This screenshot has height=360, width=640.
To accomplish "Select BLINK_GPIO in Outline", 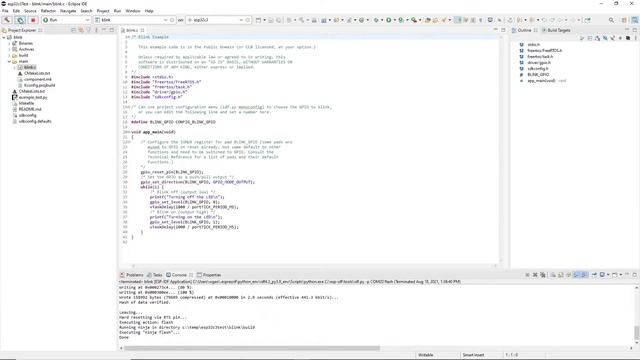I will click(x=538, y=75).
